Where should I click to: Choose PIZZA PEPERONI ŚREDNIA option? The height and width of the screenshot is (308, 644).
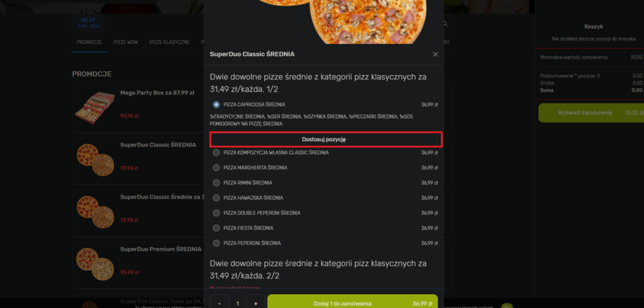(216, 243)
